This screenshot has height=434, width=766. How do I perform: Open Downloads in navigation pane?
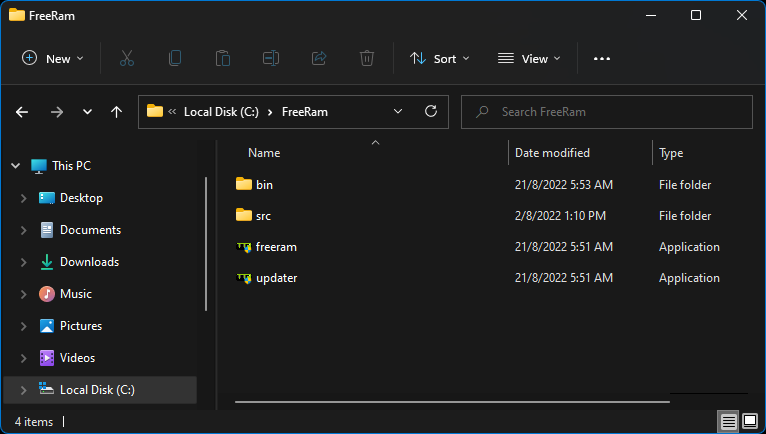pyautogui.click(x=89, y=262)
